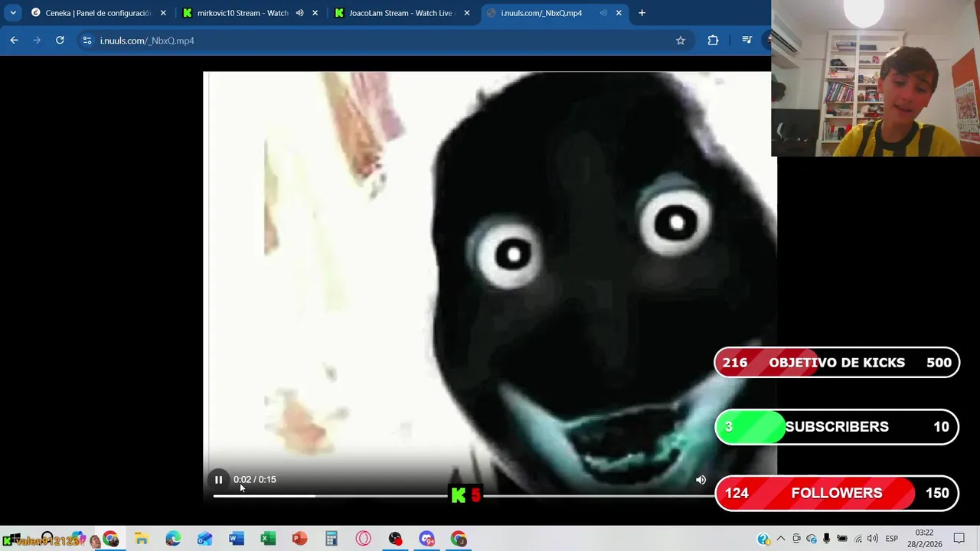Close the JoacoLam Stream tab
The image size is (980, 551).
pyautogui.click(x=466, y=13)
